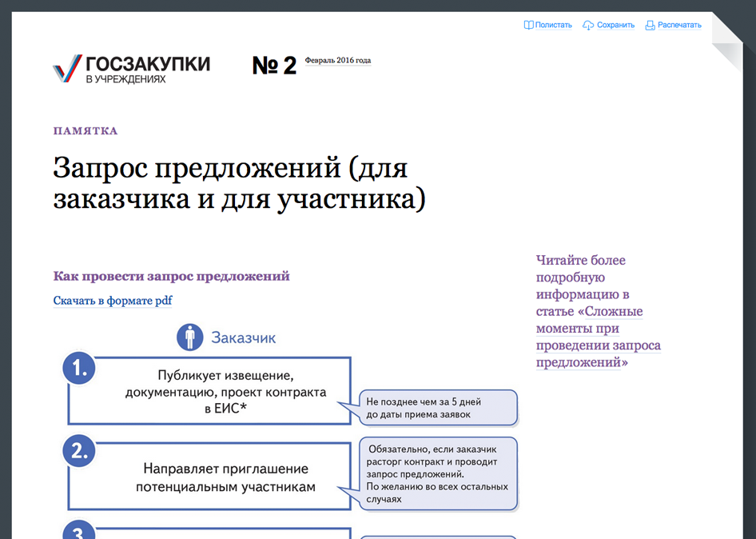Click the Полистать book icon

tap(528, 25)
